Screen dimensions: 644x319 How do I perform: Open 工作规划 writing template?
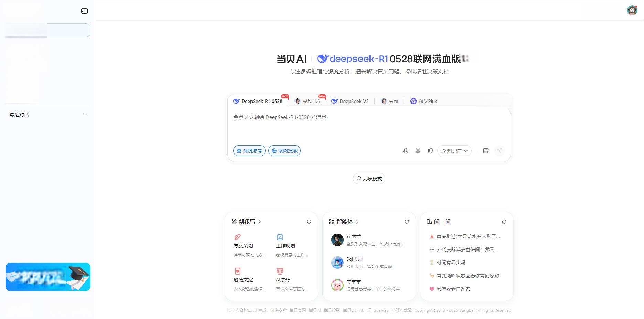click(292, 246)
